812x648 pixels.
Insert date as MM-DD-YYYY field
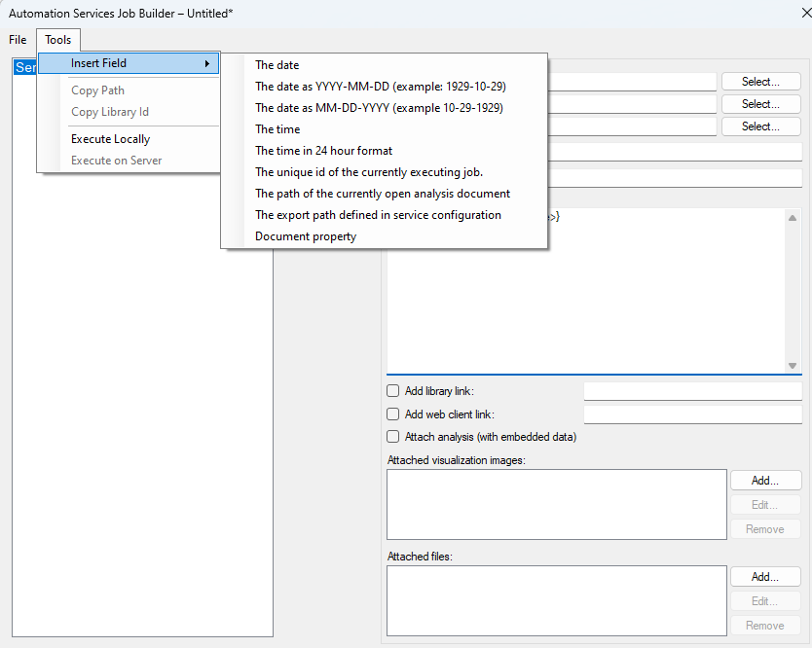[x=379, y=108]
